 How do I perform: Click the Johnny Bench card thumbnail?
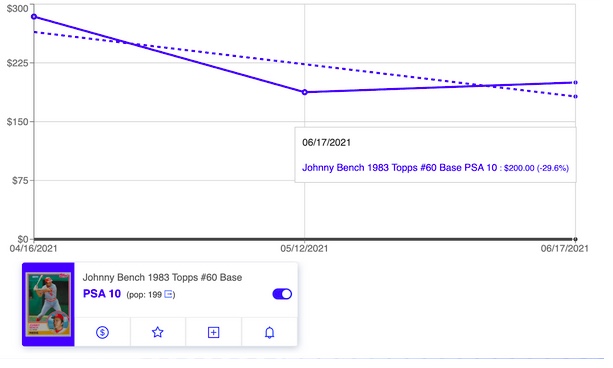coord(48,304)
